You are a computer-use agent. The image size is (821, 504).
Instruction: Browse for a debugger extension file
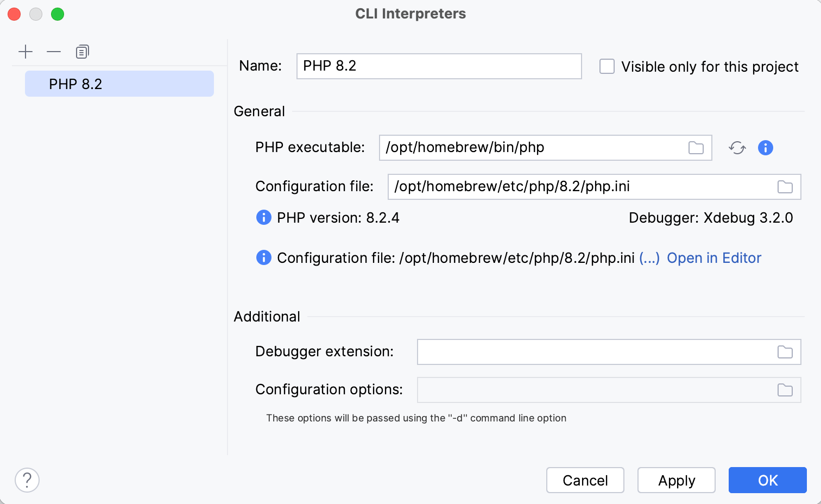point(785,352)
